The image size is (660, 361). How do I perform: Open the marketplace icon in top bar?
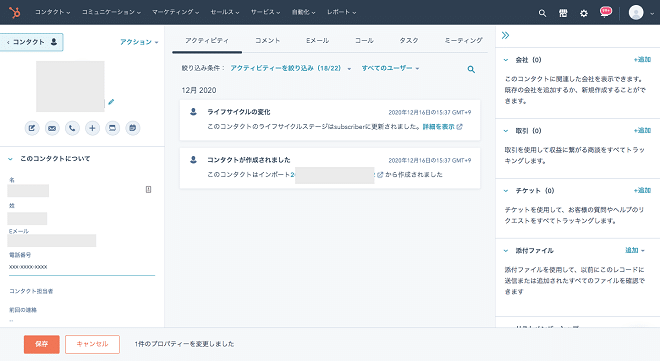coord(563,13)
